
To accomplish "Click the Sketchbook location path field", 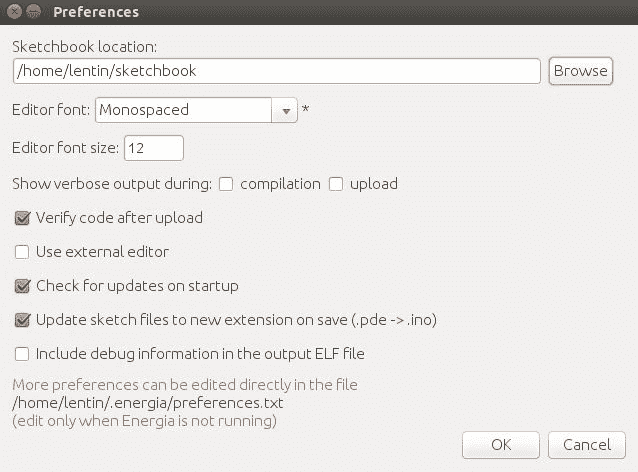I will (x=277, y=71).
